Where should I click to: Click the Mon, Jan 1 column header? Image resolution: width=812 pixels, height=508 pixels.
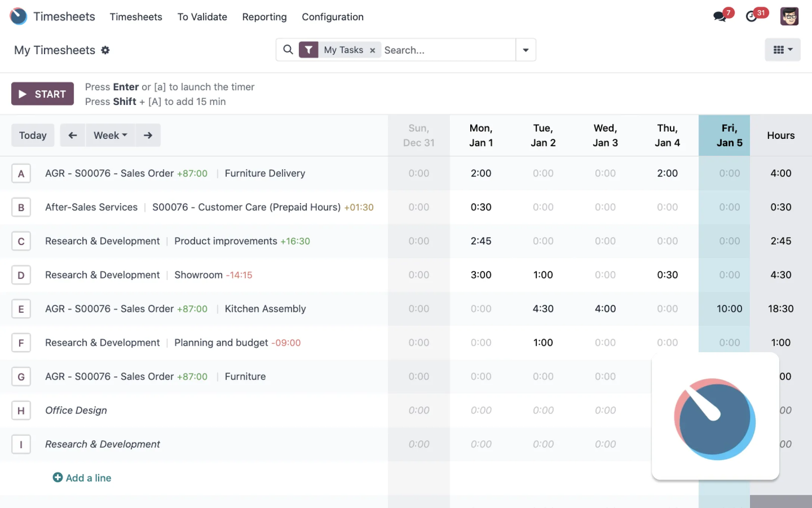coord(481,135)
